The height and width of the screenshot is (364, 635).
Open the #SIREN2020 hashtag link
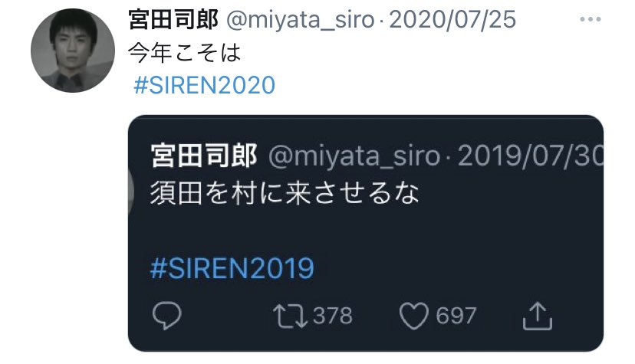205,85
